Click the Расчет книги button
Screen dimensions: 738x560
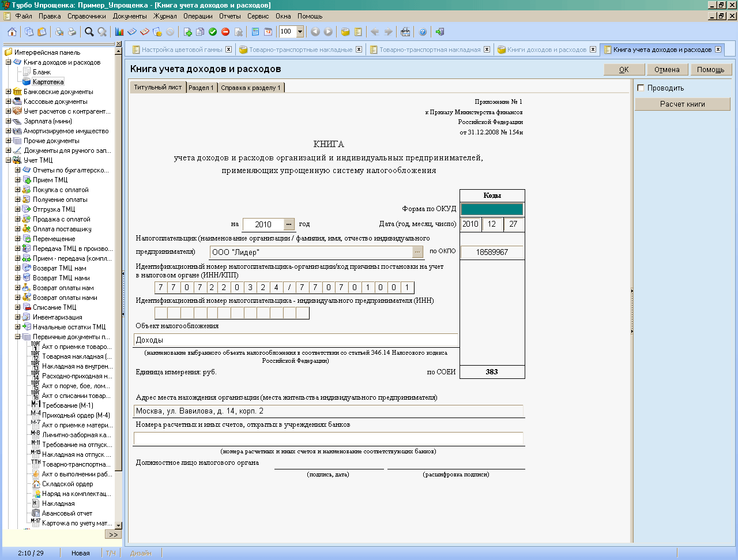coord(683,104)
